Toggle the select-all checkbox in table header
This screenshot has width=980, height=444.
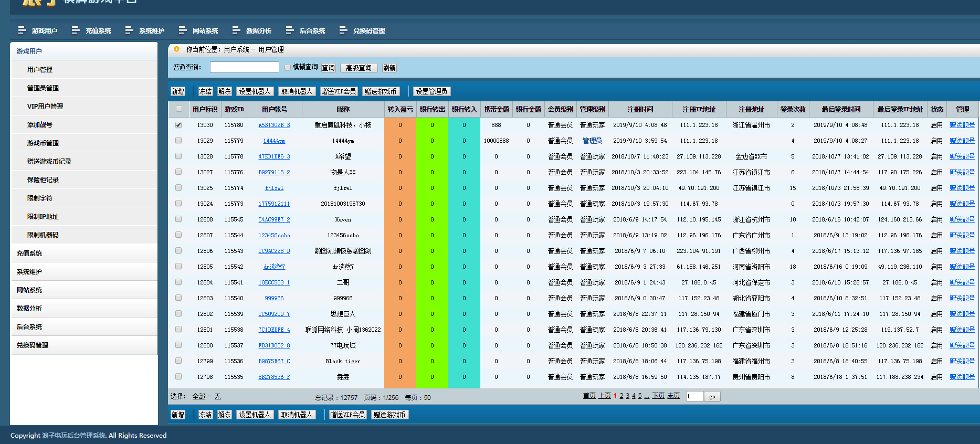pos(179,109)
